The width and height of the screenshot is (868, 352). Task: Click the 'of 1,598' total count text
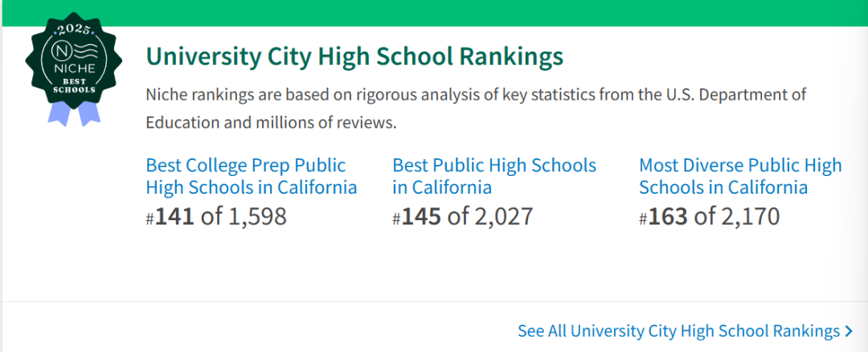point(244,216)
